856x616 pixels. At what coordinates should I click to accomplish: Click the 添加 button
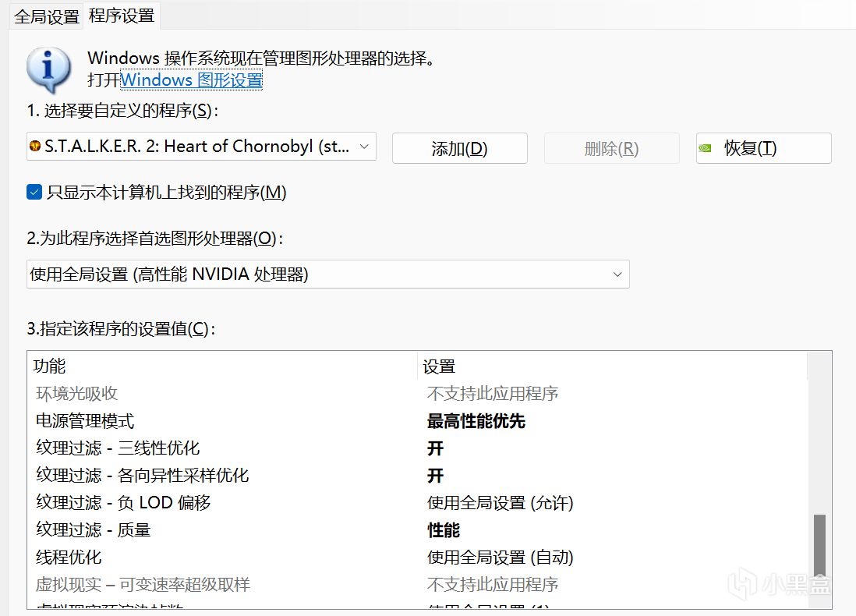point(459,148)
